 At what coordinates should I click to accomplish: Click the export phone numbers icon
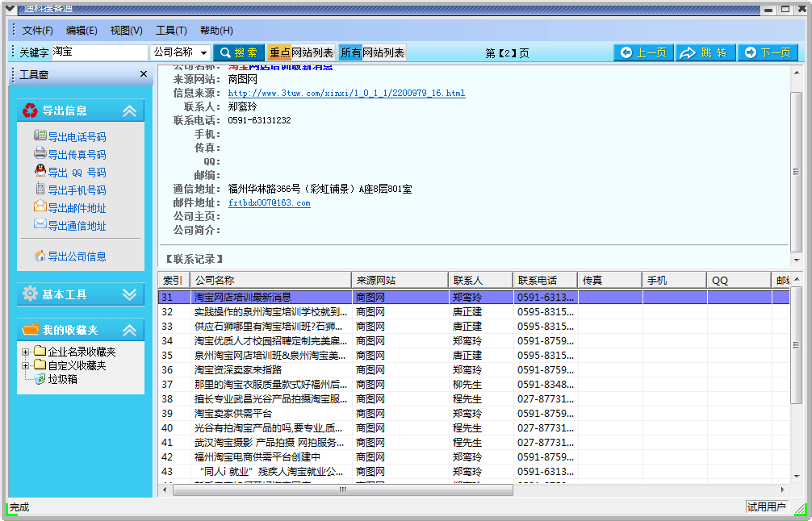pyautogui.click(x=40, y=135)
